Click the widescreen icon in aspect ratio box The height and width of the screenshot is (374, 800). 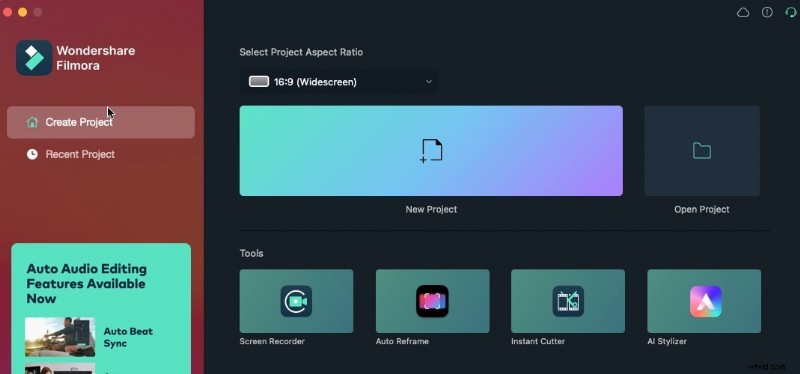tap(259, 82)
